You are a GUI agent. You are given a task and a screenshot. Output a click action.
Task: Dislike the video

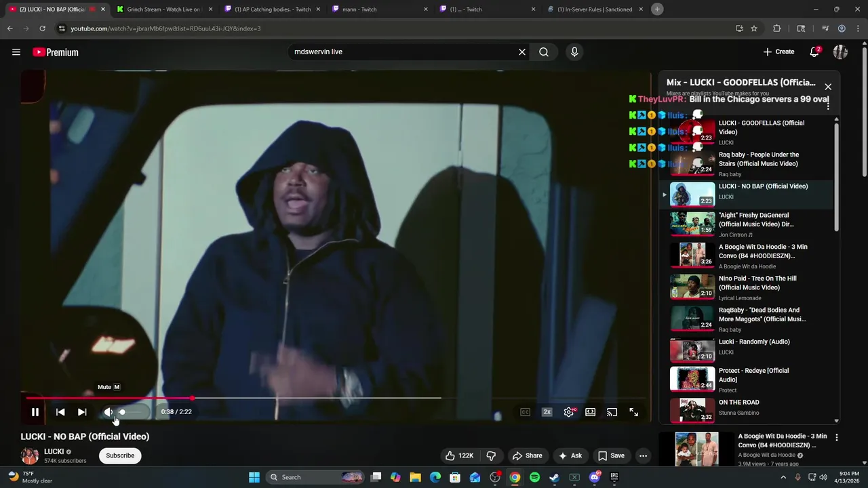pyautogui.click(x=492, y=455)
